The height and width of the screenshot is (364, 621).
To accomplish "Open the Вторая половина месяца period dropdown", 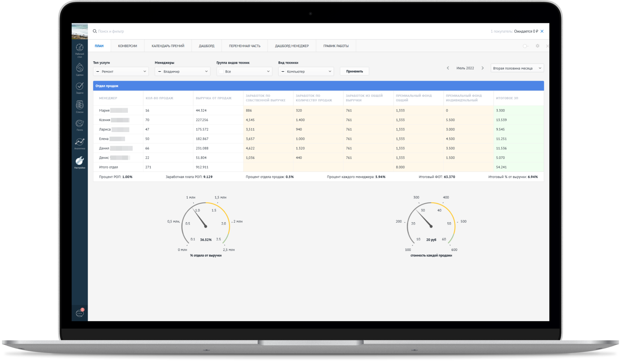I will [x=517, y=68].
